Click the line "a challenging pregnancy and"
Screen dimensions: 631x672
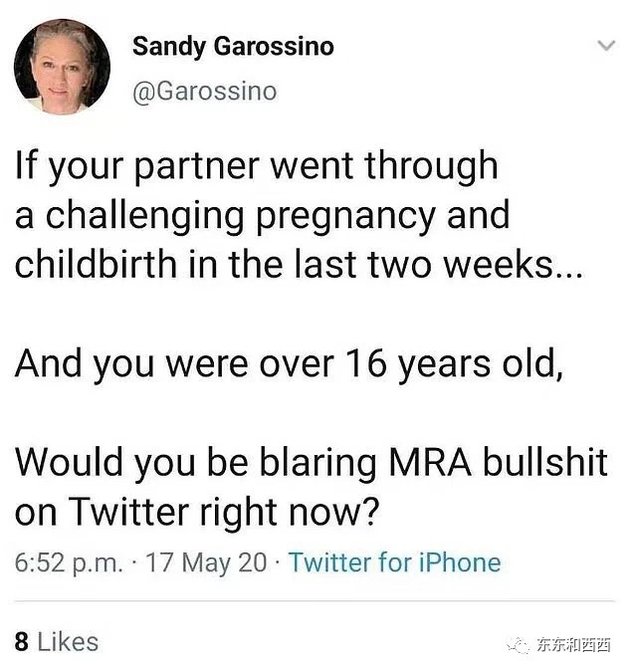click(262, 216)
